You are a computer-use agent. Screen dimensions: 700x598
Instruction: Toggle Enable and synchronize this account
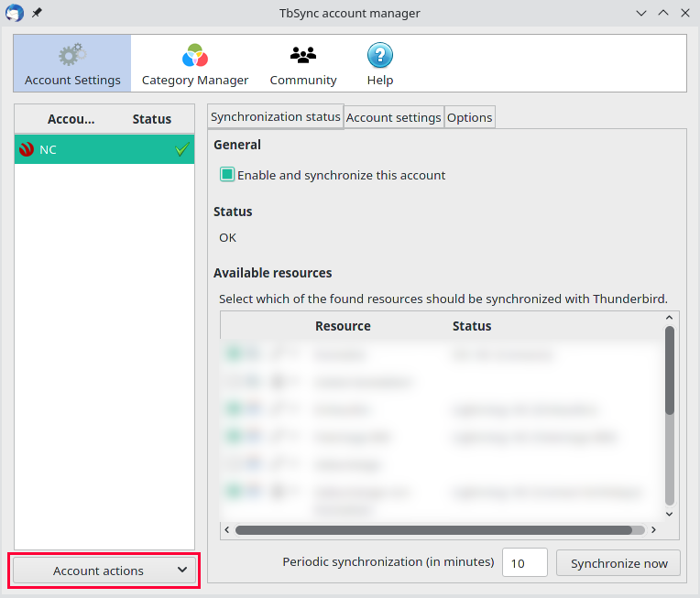(x=227, y=175)
